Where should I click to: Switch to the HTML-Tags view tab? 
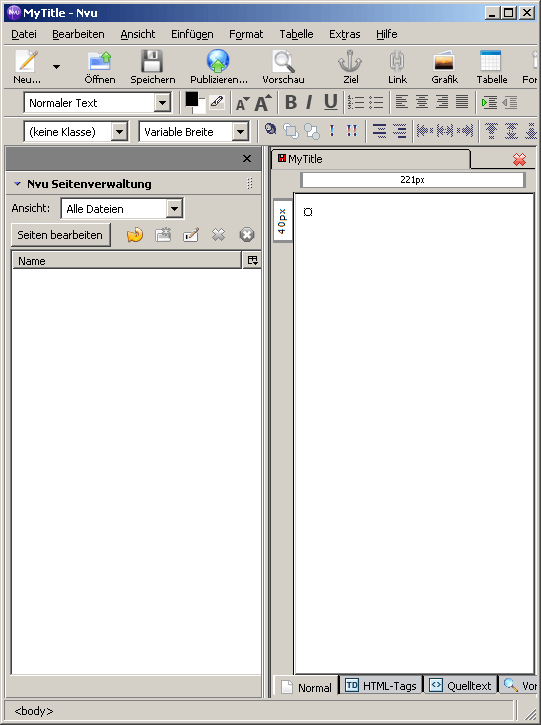click(381, 686)
